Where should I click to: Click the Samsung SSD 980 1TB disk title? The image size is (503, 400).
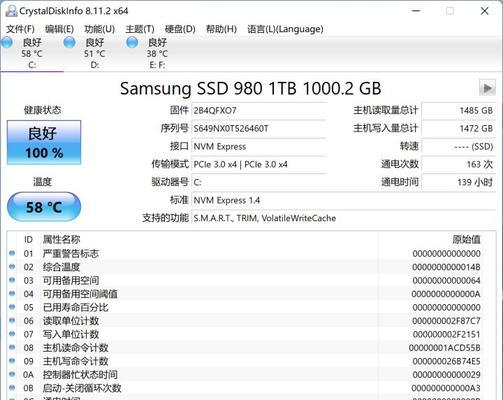[x=250, y=88]
